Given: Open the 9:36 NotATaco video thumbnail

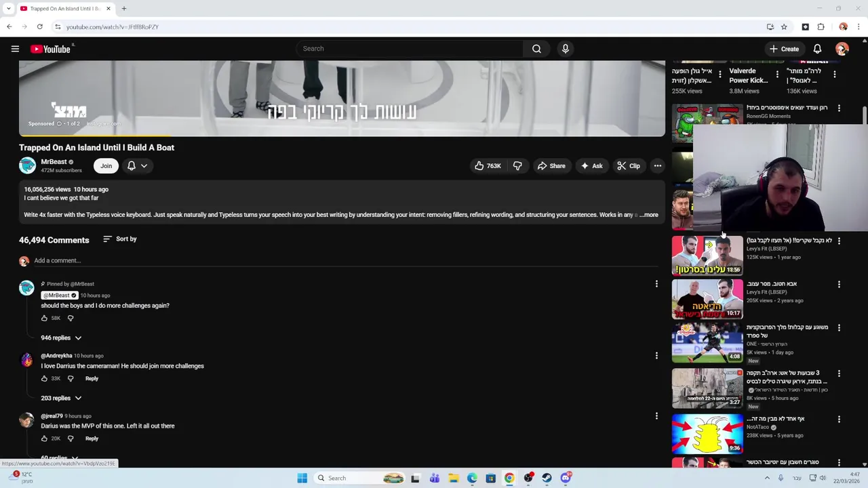Looking at the screenshot, I should 707,434.
